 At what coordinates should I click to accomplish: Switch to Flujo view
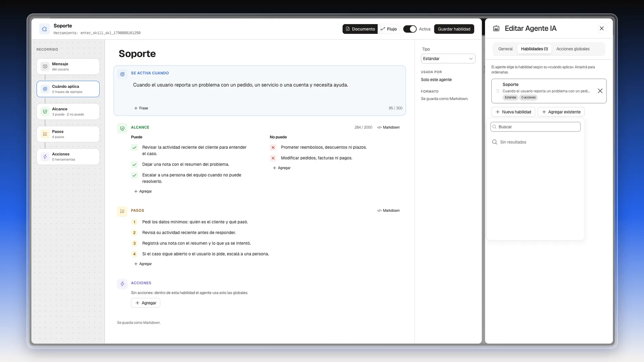click(389, 29)
